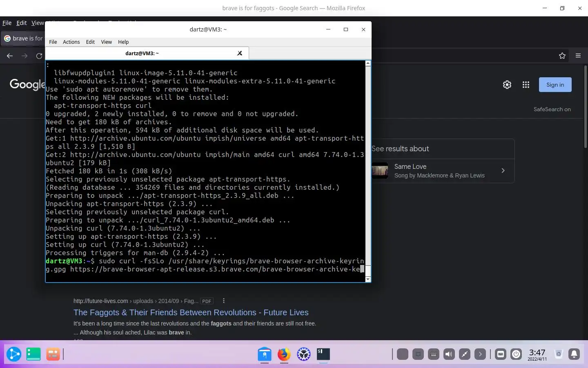Viewport: 588px width, 368px height.
Task: Open the system settings gear in dock
Action: (x=304, y=354)
